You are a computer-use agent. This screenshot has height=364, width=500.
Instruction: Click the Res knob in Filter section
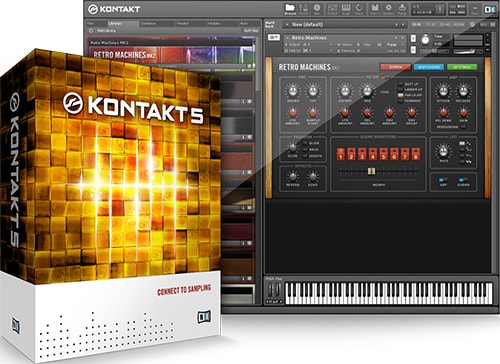[x=367, y=90]
